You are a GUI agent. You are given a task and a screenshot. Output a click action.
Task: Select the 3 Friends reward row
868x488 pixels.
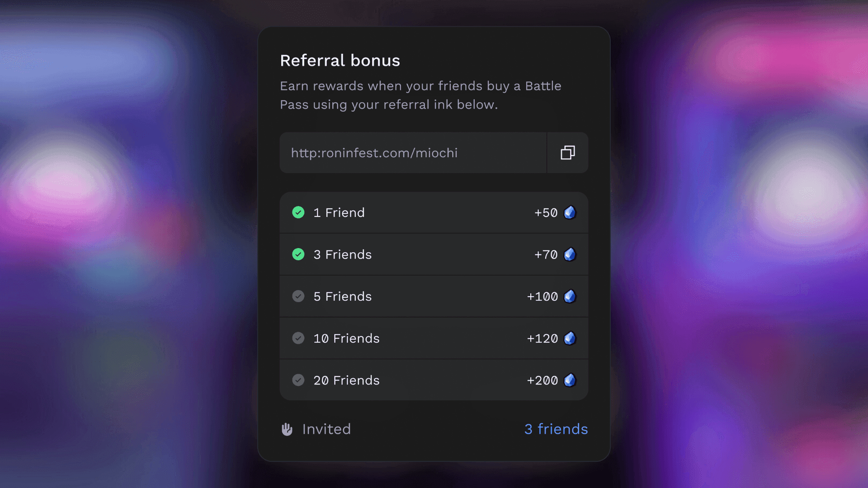tap(433, 254)
